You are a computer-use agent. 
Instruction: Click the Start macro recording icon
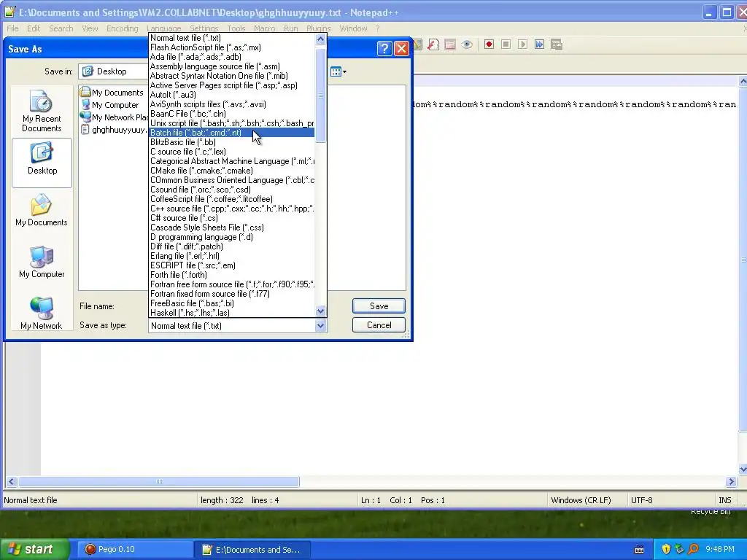click(x=489, y=44)
